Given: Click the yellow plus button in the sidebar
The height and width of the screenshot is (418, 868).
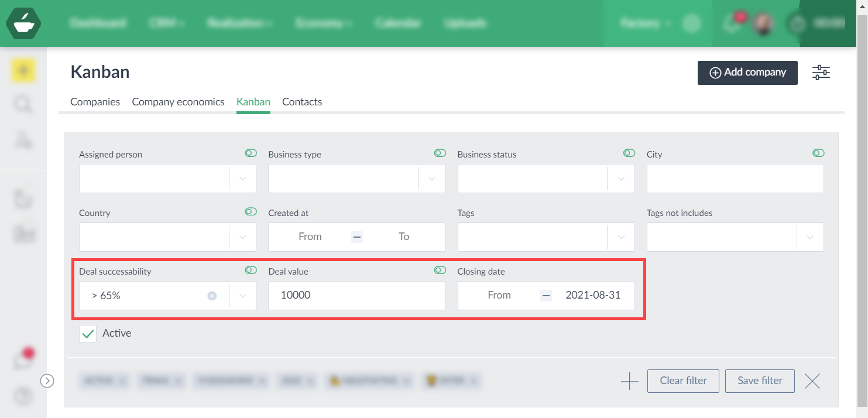Looking at the screenshot, I should pos(23,71).
